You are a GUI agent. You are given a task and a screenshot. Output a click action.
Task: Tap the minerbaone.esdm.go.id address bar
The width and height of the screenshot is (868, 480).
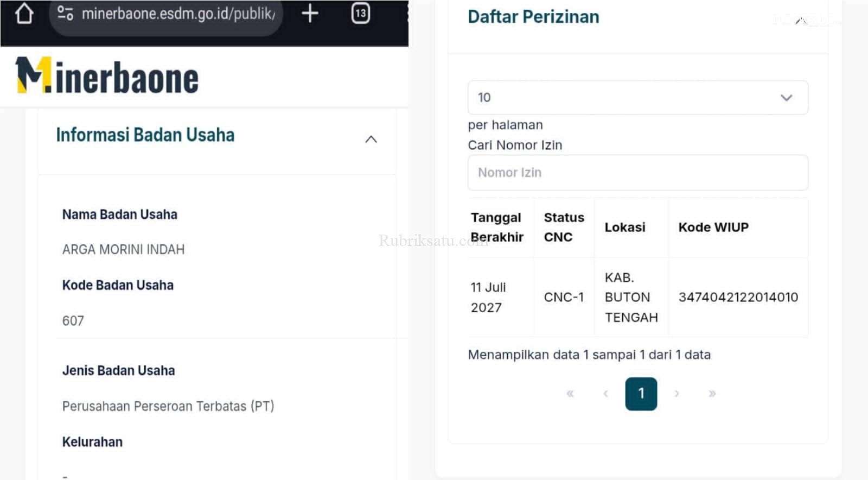178,14
